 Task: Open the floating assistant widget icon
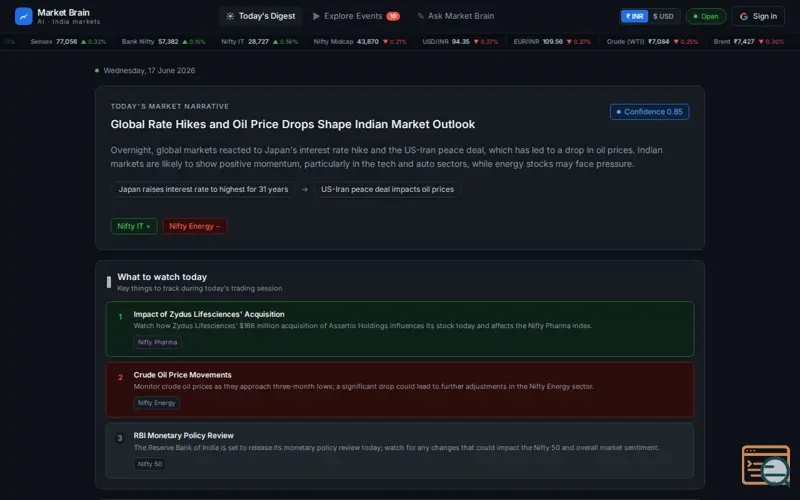click(766, 465)
